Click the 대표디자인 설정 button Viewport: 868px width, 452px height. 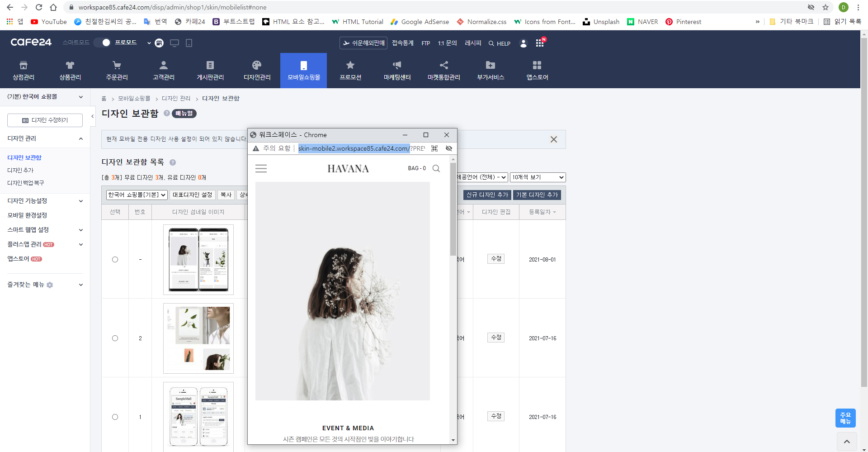point(192,195)
